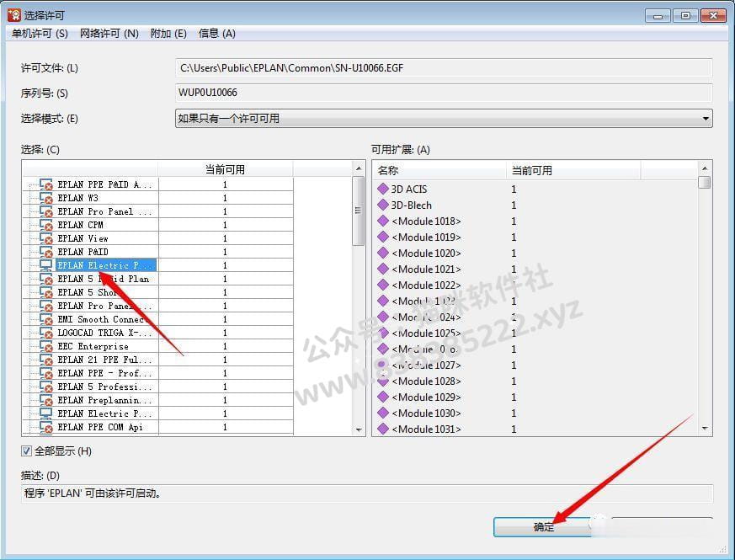Viewport: 735px width, 560px height.
Task: Click the EEC Enterprise license icon
Action: click(46, 346)
